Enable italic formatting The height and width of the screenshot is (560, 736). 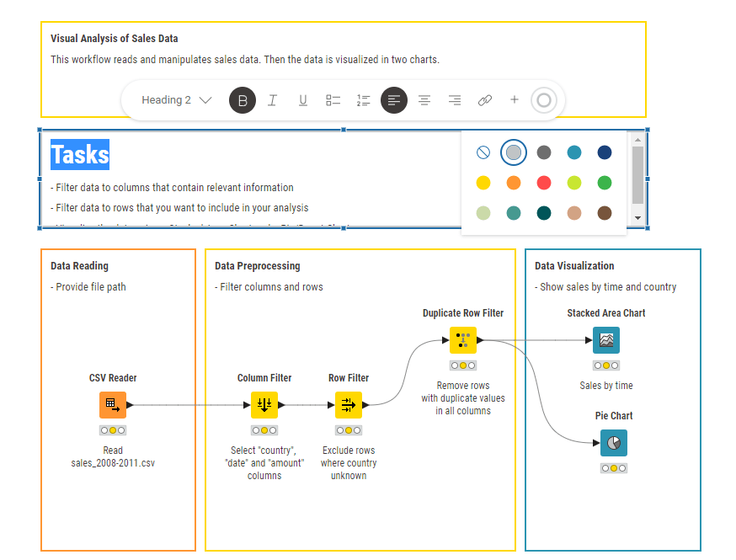pyautogui.click(x=272, y=100)
